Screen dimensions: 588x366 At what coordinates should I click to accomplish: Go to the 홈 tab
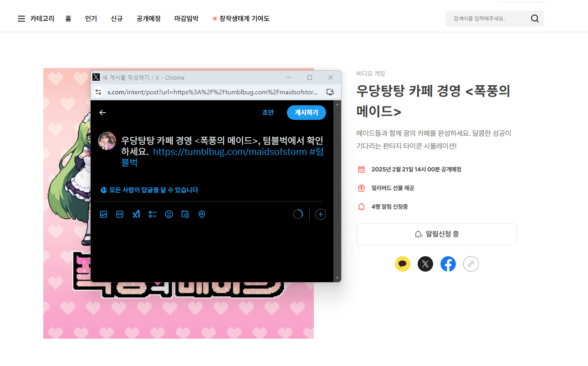click(x=68, y=19)
